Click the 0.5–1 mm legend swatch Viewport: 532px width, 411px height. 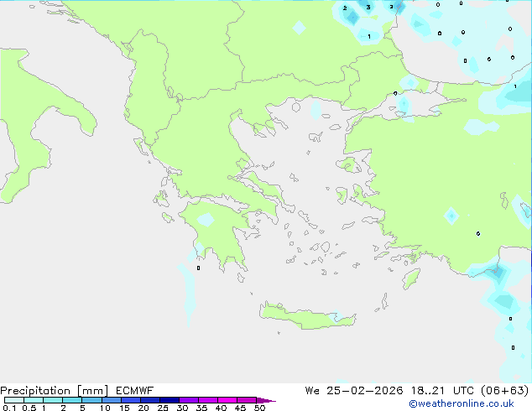coord(34,400)
